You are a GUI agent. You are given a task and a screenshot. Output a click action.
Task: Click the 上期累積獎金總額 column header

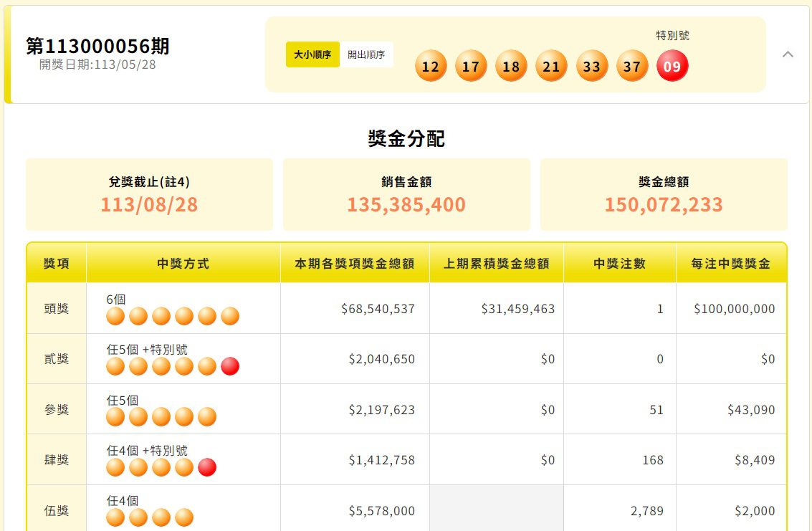click(x=497, y=264)
